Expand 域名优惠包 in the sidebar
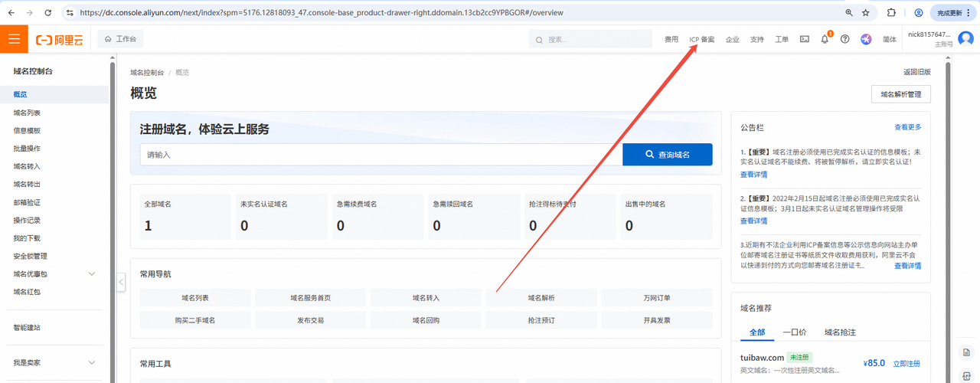The image size is (980, 383). (92, 274)
